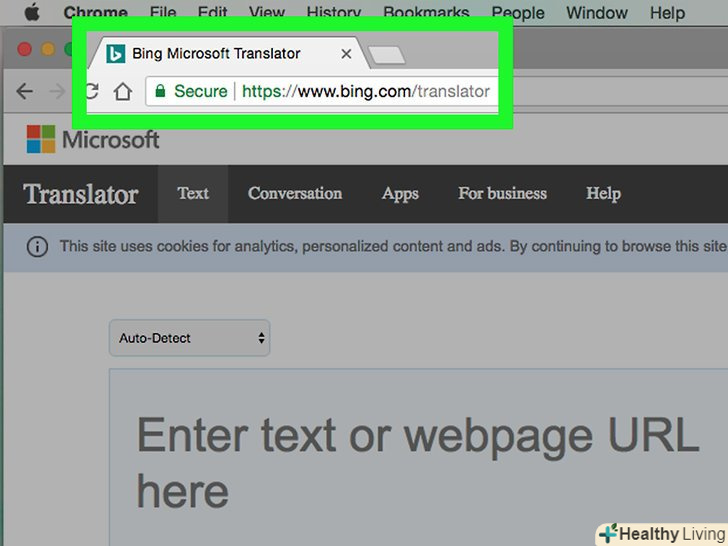Minimize the browser window with yellow button
Screen dimensions: 728x546
(48, 49)
